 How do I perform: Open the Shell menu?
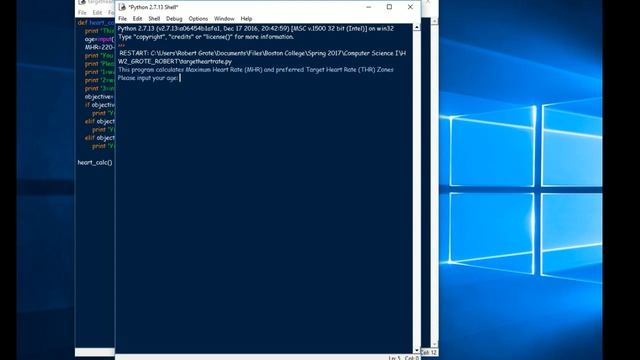click(154, 19)
